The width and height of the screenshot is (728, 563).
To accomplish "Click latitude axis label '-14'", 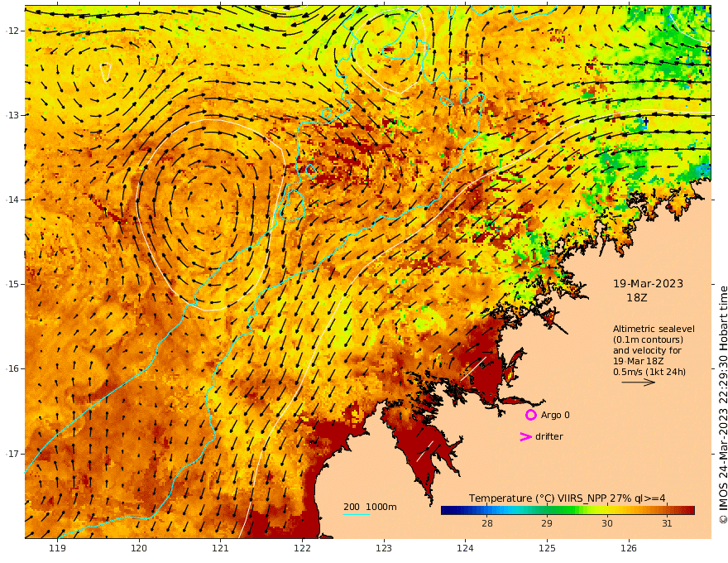I will [x=12, y=200].
